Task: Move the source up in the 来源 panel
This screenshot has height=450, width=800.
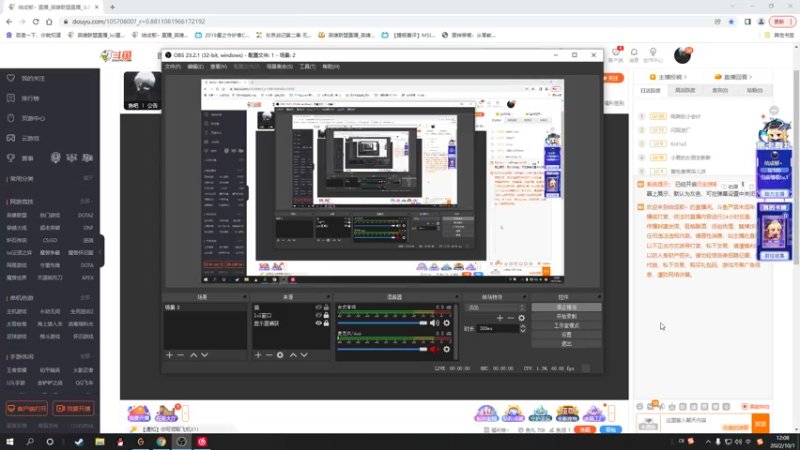Action: coord(293,355)
